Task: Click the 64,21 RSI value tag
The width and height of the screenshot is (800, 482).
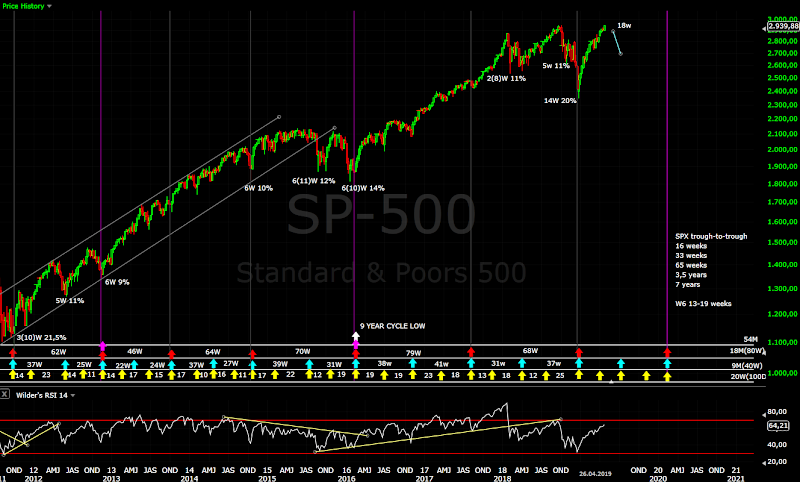Action: point(778,425)
